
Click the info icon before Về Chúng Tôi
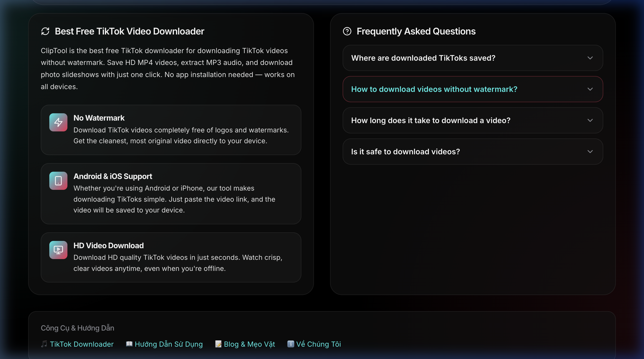pos(291,344)
